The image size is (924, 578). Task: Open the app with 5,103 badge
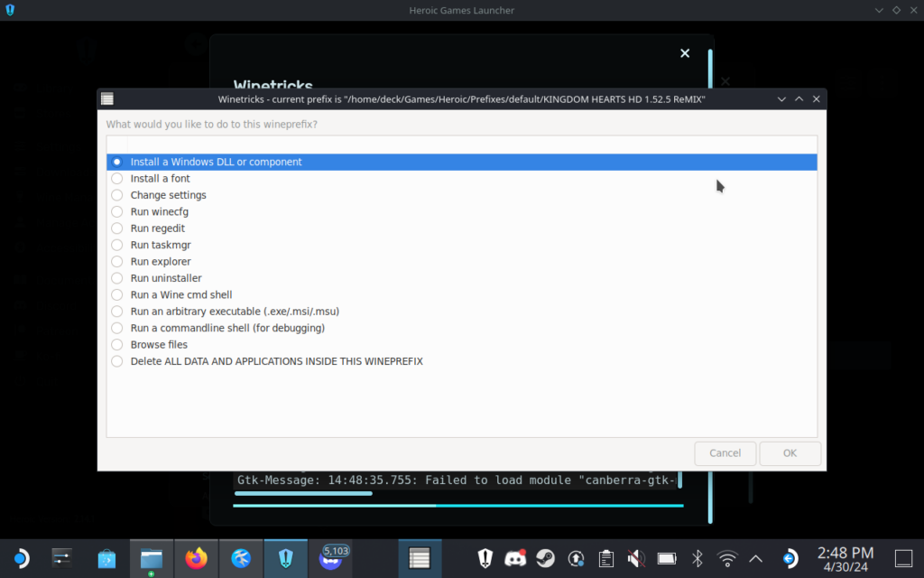330,558
